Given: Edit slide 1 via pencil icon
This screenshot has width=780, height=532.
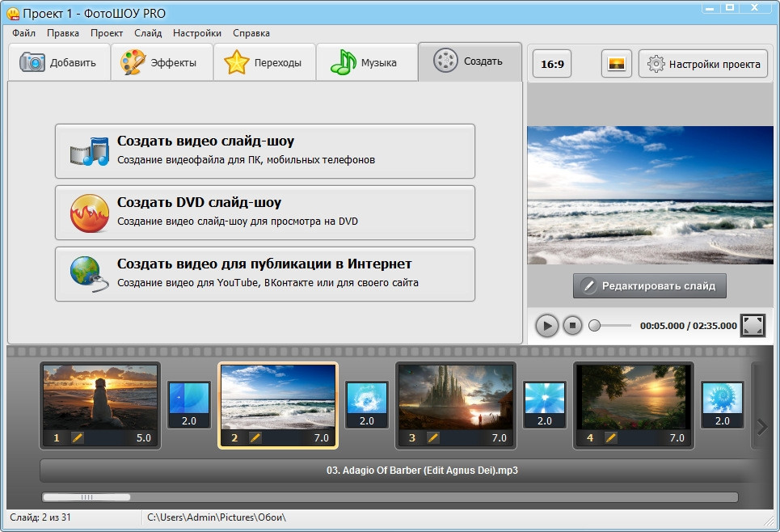Looking at the screenshot, I should pos(77,438).
